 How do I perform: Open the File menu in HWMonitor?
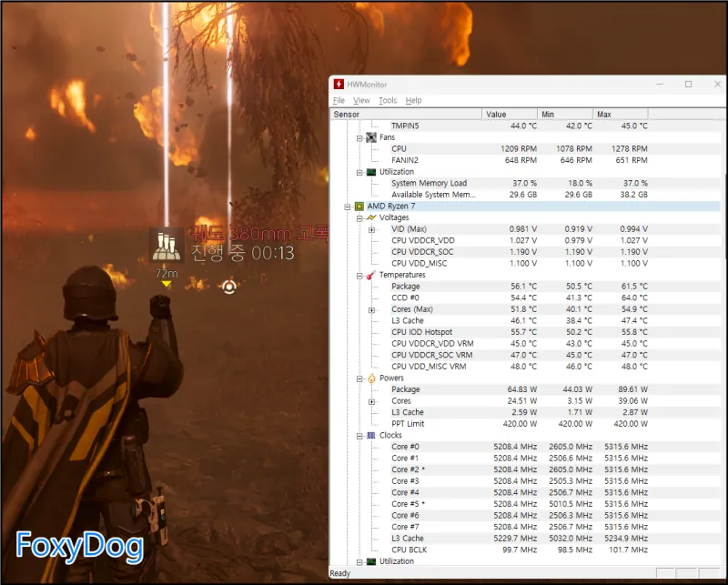pyautogui.click(x=339, y=100)
